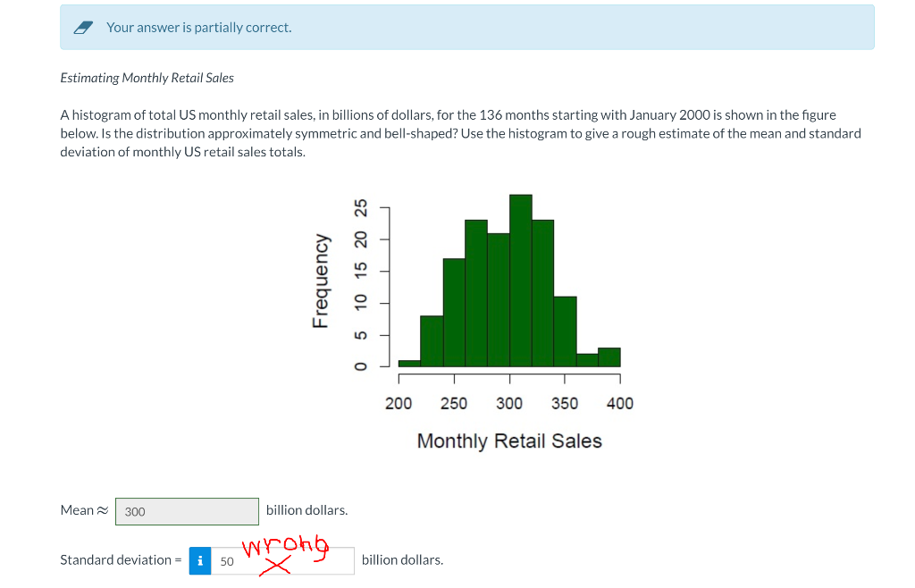
Task: Click the Your answer is partially correct banner
Action: click(198, 28)
